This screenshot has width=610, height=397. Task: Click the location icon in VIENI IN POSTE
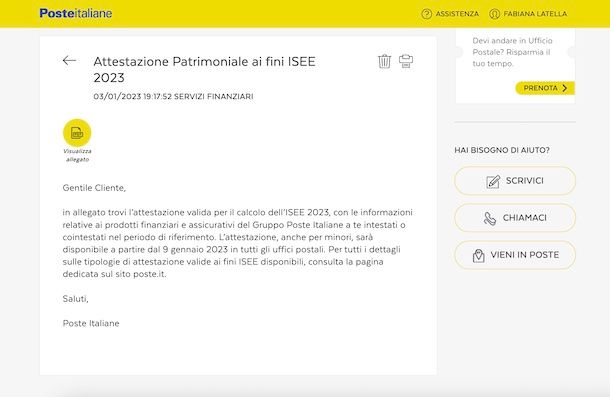click(x=479, y=255)
